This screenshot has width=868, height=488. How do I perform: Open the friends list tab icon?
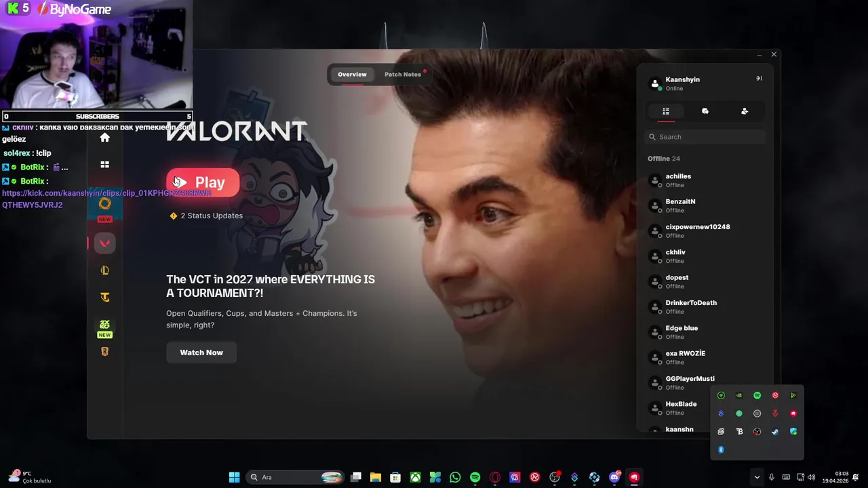coord(666,111)
